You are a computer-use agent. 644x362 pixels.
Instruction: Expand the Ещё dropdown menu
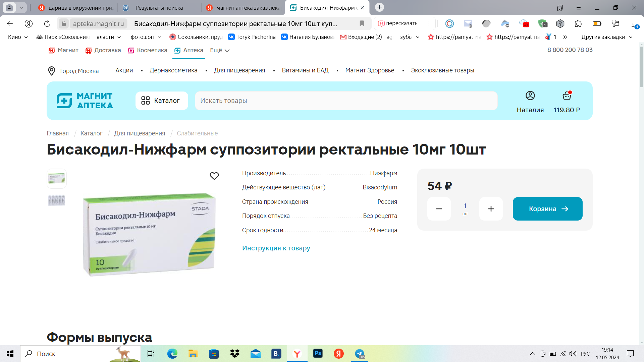(x=220, y=50)
